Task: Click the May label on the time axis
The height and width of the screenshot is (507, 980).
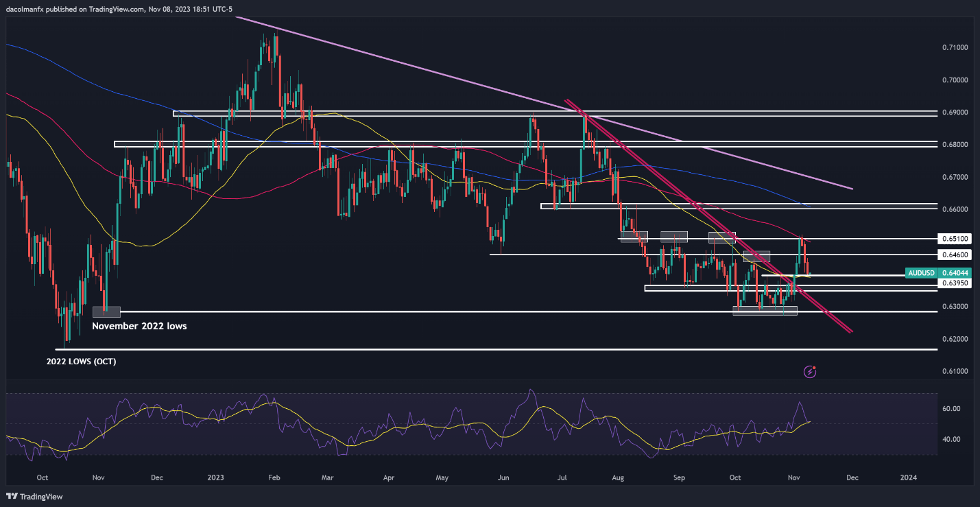Action: coord(442,477)
